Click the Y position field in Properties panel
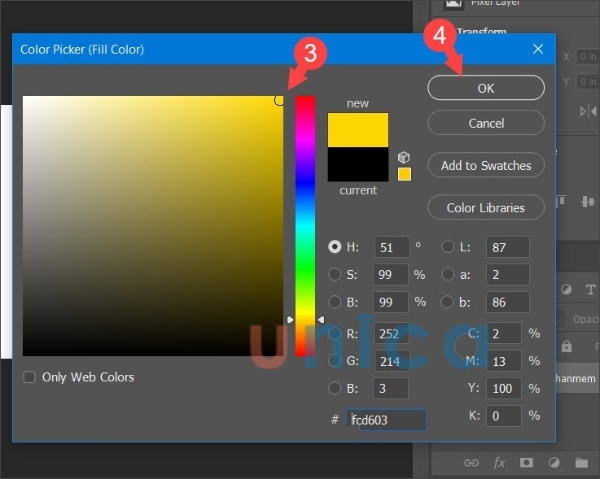This screenshot has width=600, height=479. 588,81
